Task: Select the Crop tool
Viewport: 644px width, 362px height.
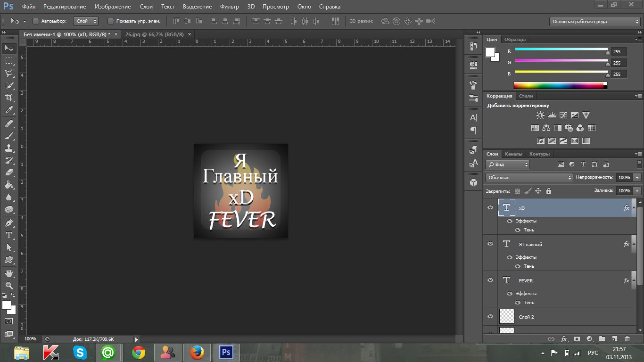Action: coord(9,98)
